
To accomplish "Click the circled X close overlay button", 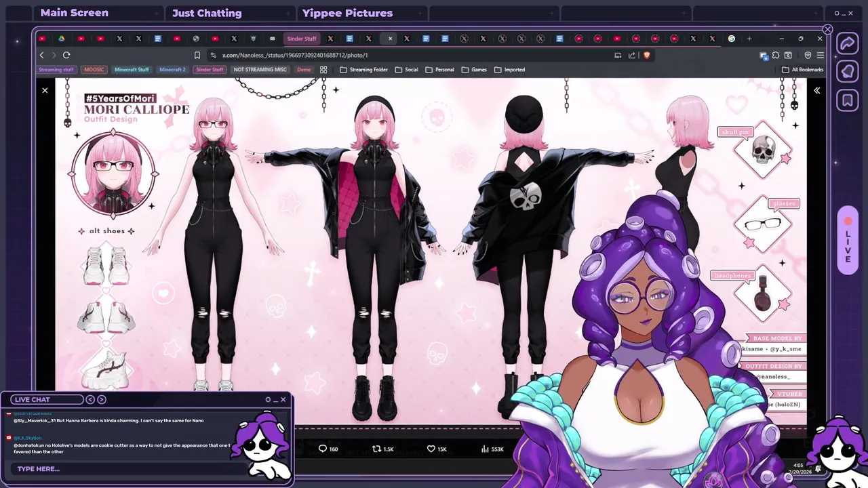I will click(x=827, y=29).
